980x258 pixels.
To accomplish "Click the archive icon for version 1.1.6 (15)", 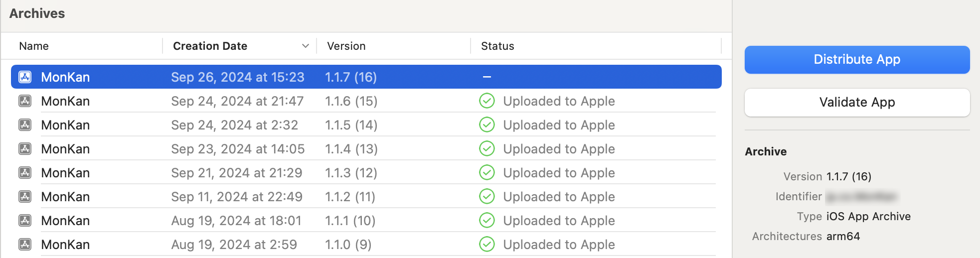I will 25,101.
